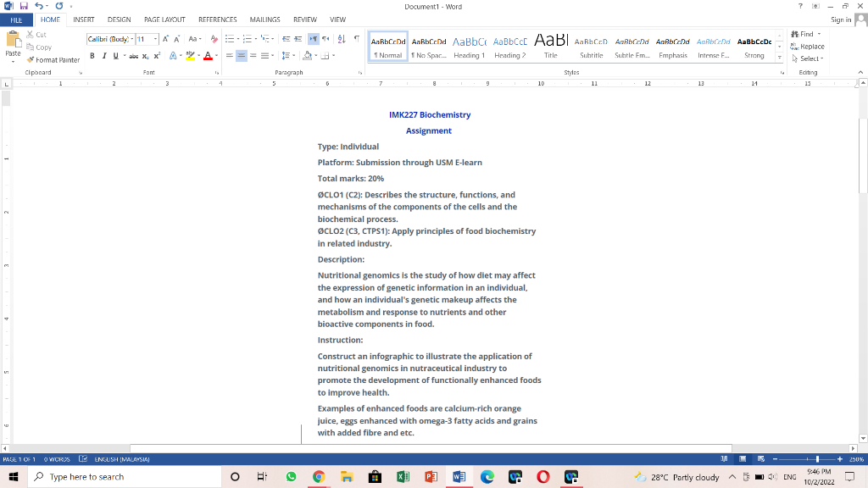The height and width of the screenshot is (488, 868).
Task: Open the bullets list dropdown
Action: coord(238,39)
